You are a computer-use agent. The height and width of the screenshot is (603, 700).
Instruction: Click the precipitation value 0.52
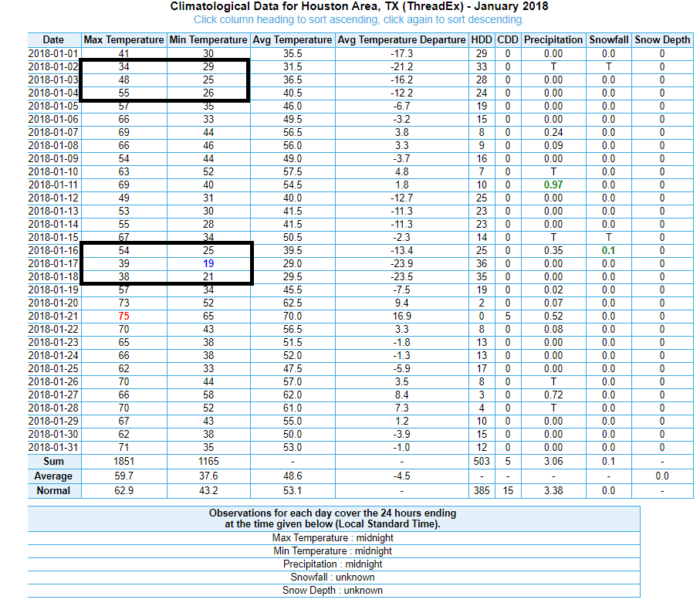tap(553, 317)
